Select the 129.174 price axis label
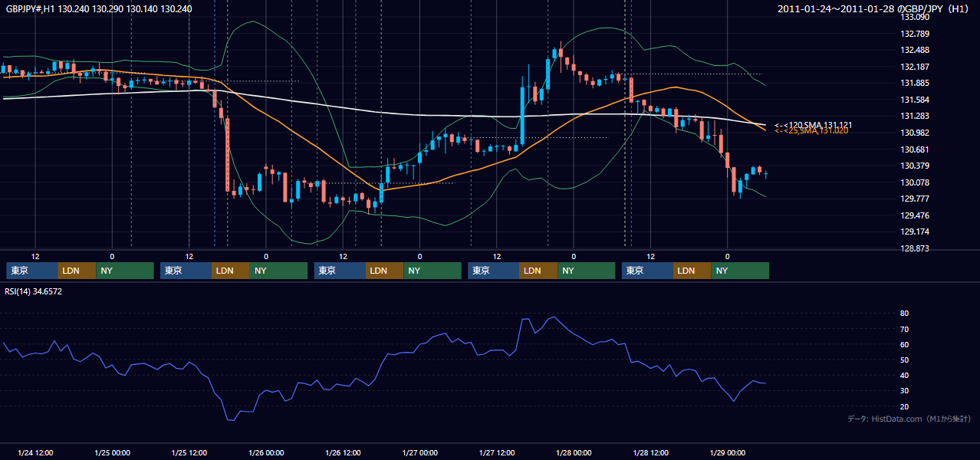 [x=916, y=232]
